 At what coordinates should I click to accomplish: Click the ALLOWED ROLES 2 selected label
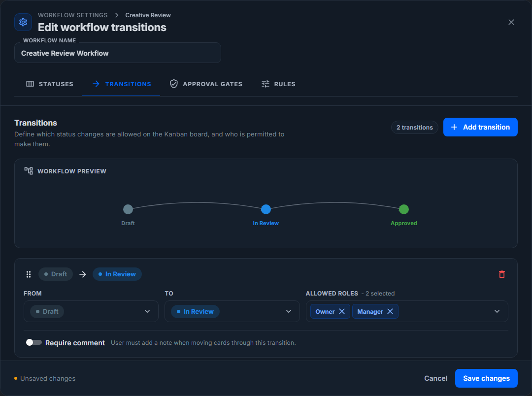[x=350, y=294]
